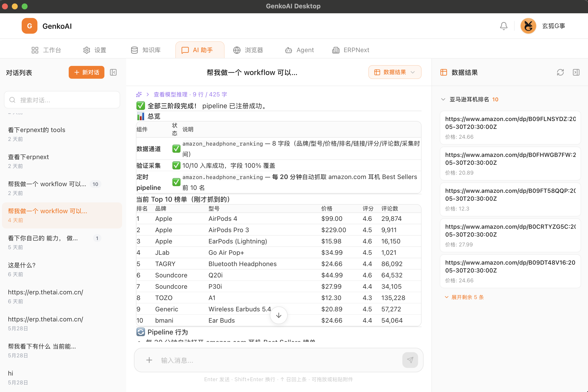The image size is (588, 392).
Task: Click the 设置 gear icon
Action: 86,50
